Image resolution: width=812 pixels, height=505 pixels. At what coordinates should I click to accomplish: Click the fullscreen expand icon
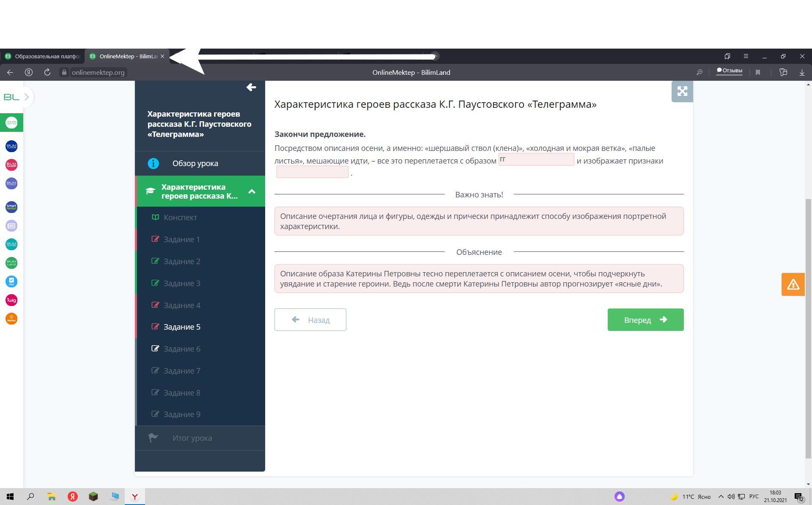(682, 91)
